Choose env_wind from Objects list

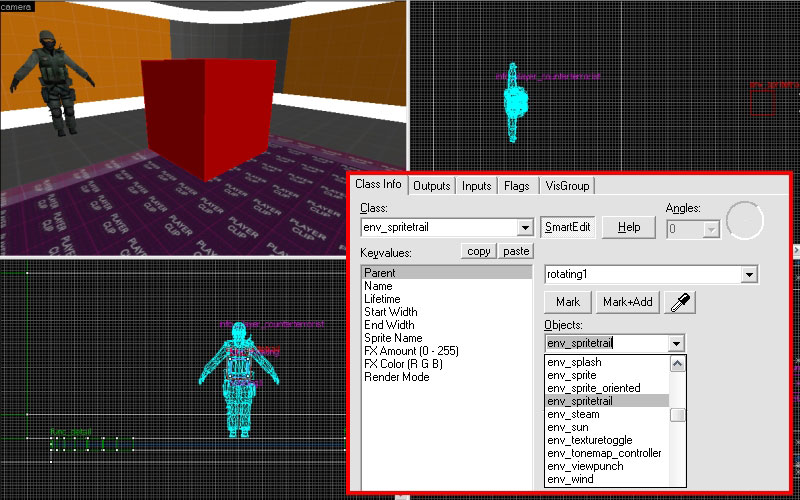pos(607,479)
